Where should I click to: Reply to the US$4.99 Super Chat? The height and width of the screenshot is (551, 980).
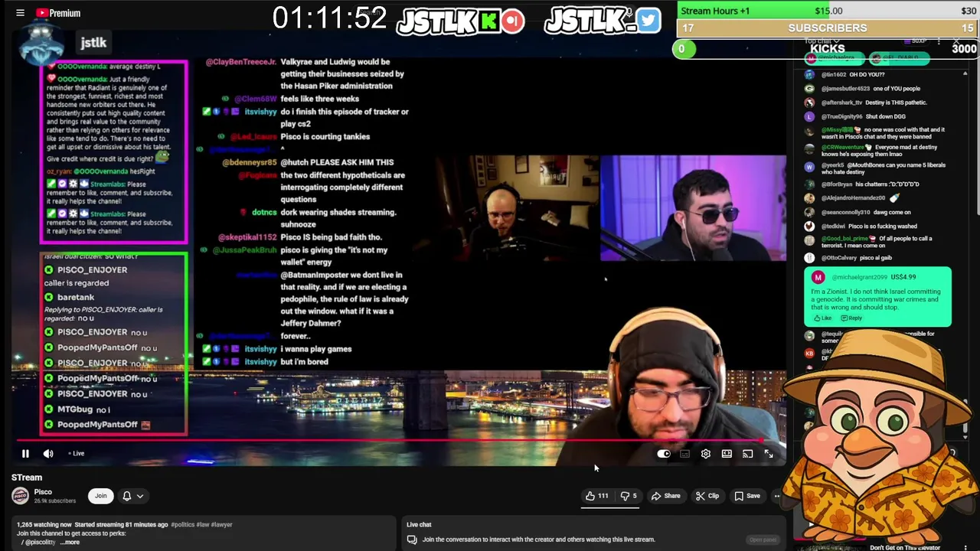(x=851, y=318)
